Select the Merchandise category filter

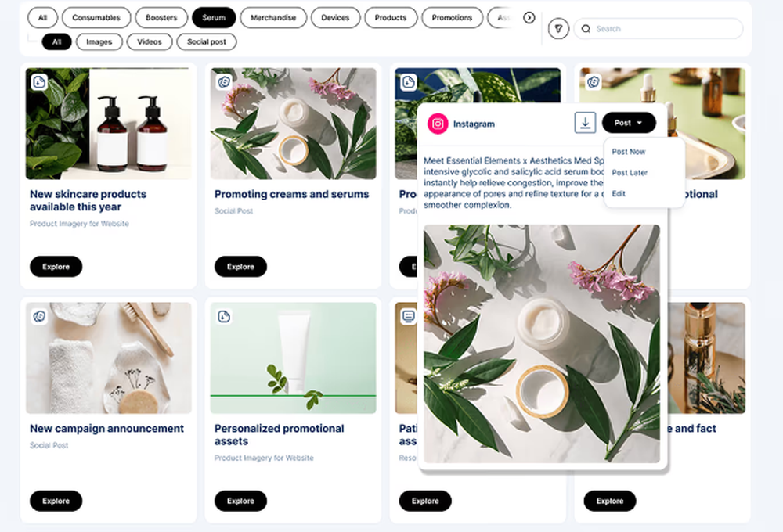[273, 17]
